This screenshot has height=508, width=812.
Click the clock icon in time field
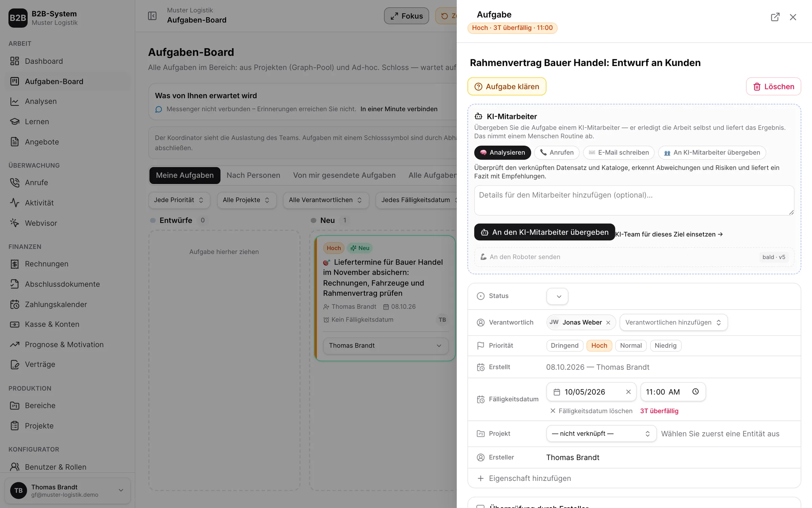696,391
